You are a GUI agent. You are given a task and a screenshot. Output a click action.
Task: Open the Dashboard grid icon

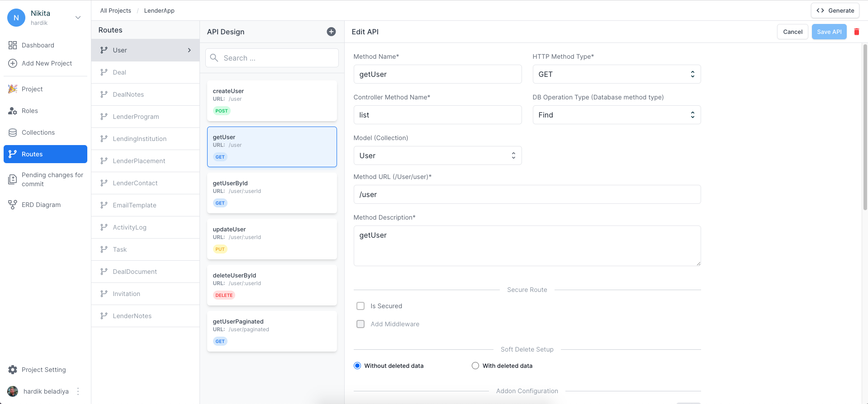(x=13, y=45)
